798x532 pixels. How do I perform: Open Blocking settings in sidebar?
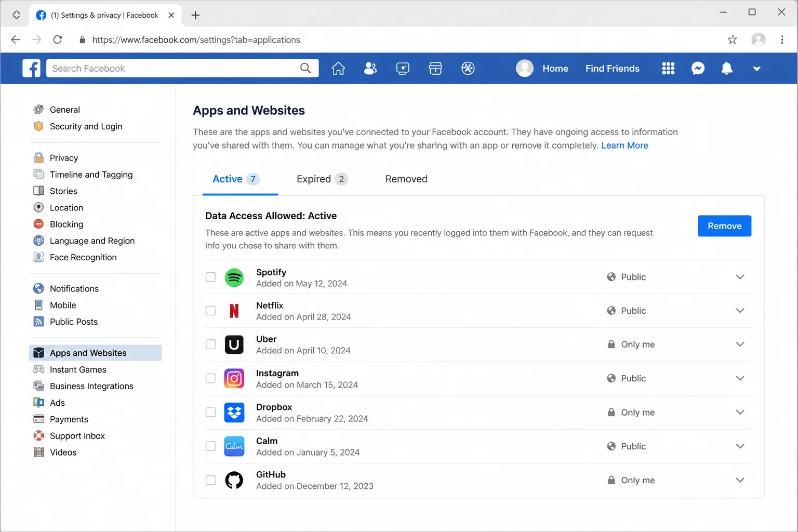pos(58,224)
